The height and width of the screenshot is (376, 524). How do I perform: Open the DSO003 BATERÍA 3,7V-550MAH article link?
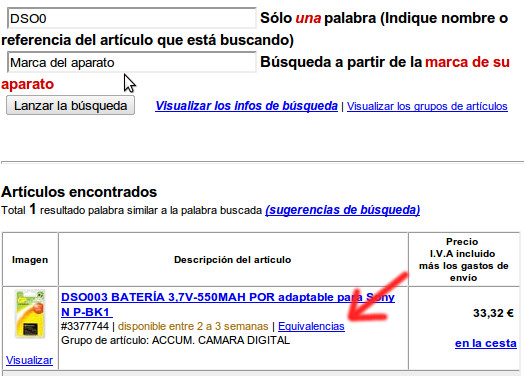tap(228, 304)
